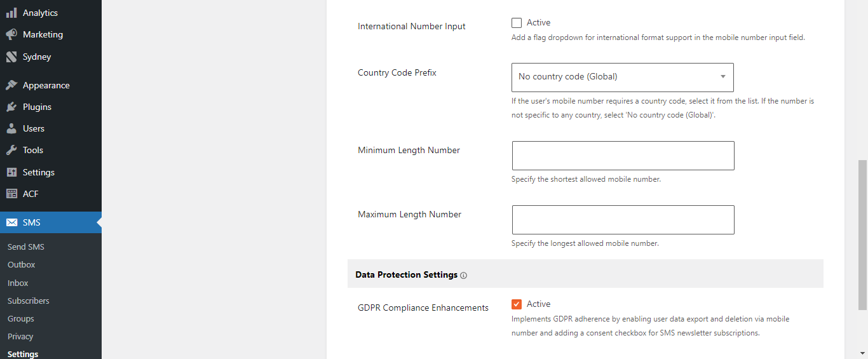Enable International Number Input Active checkbox
Screen dimensions: 868x359
click(517, 23)
